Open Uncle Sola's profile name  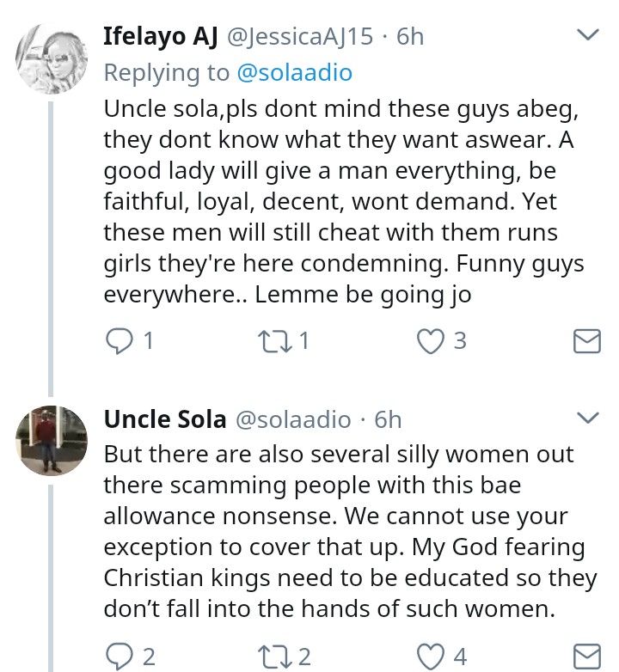point(165,419)
